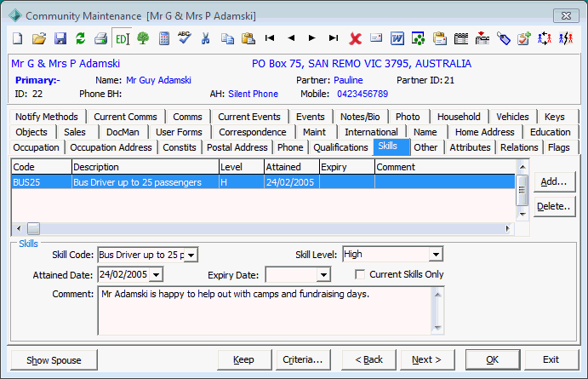Delete record with the red X icon

pyautogui.click(x=355, y=38)
